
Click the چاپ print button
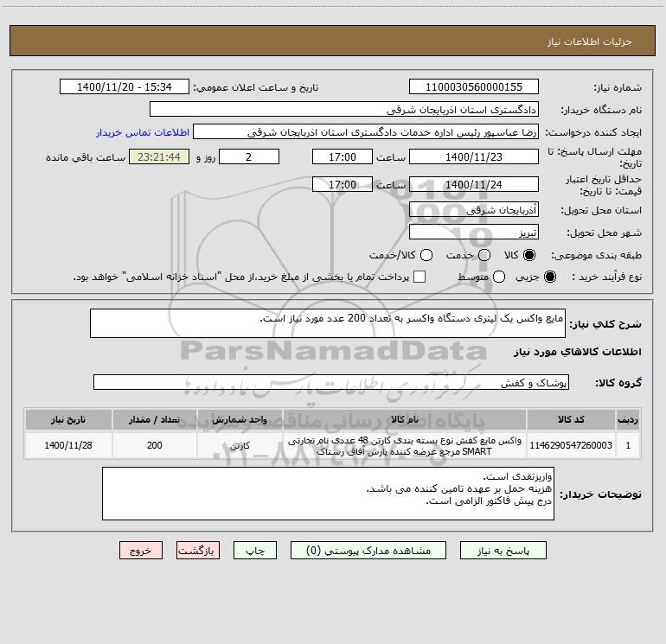click(x=255, y=551)
